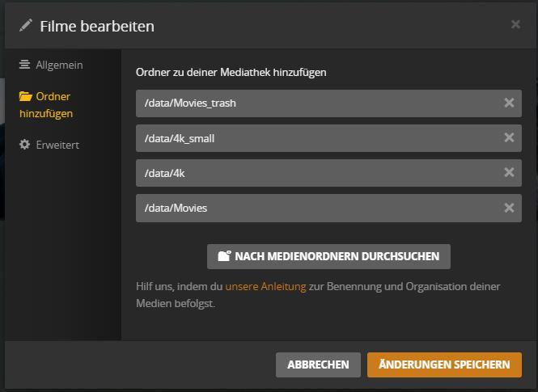Click Nach Medienordnern durchsuchen button
This screenshot has height=392, width=538.
tap(328, 256)
